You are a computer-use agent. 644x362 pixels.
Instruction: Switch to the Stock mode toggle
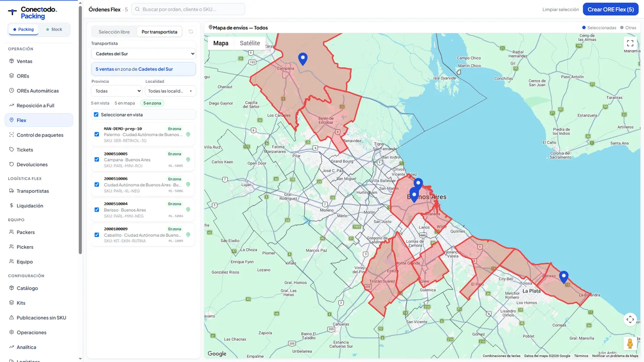[x=54, y=29]
